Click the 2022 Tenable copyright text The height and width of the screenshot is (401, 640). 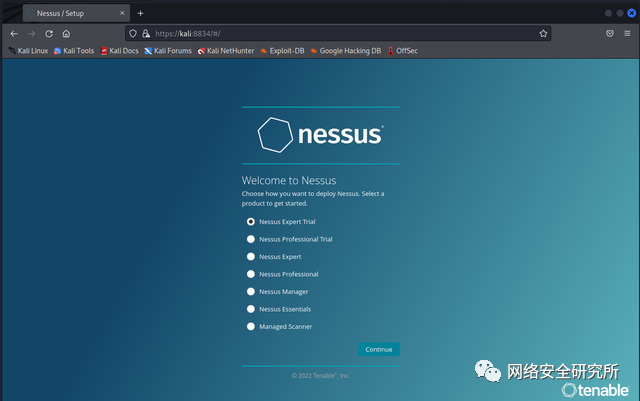(320, 376)
